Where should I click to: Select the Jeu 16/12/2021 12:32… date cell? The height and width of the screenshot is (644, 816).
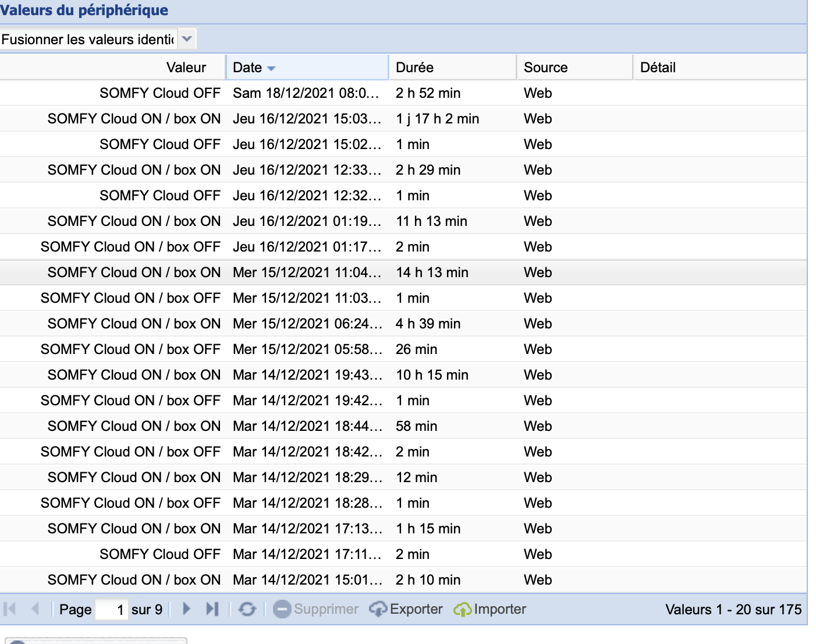pos(307,196)
